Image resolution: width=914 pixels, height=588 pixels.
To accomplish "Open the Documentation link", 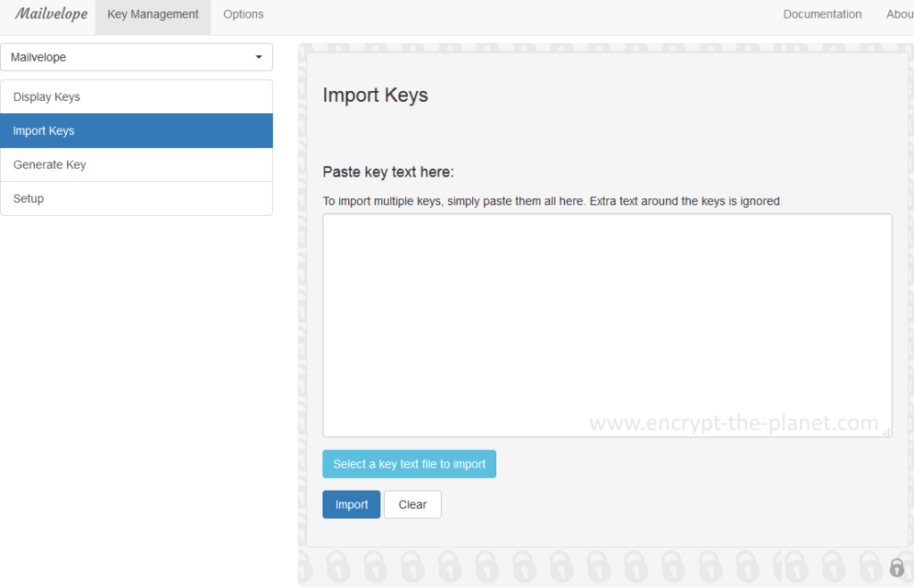I will coord(822,14).
